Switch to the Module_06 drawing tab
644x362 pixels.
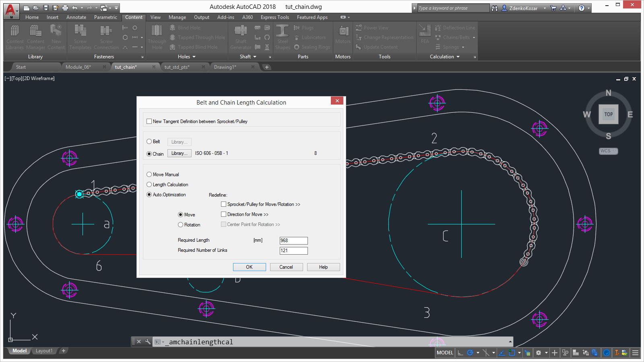[78, 67]
